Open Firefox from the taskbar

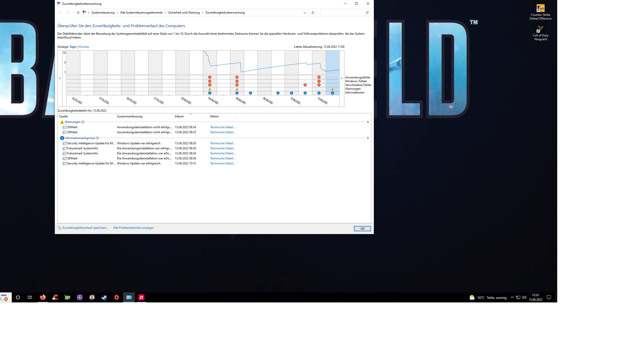tap(43, 297)
